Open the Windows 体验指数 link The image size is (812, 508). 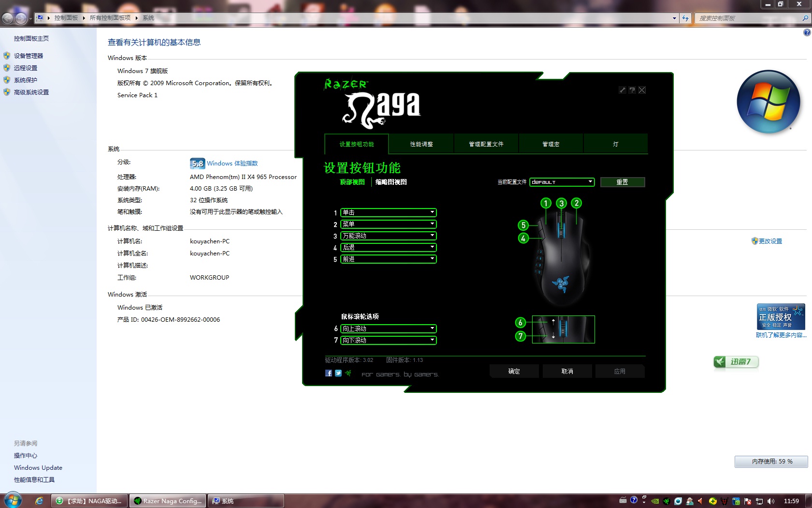[x=232, y=164]
